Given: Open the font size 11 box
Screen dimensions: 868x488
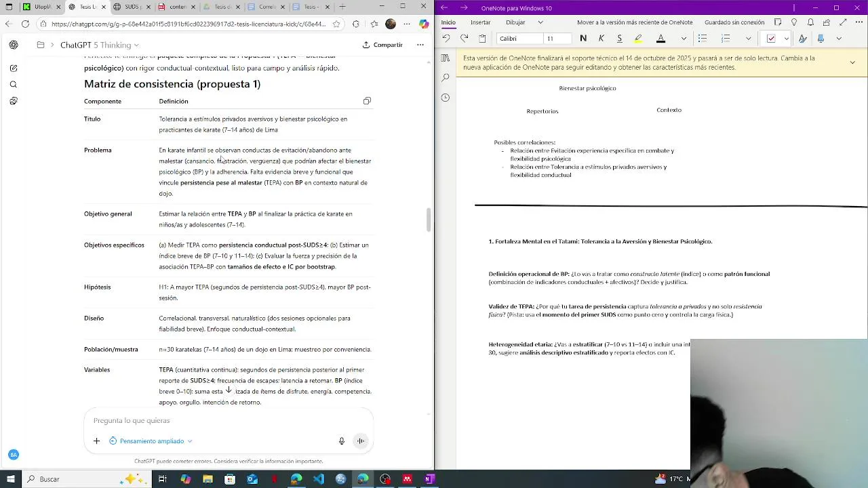Looking at the screenshot, I should (558, 39).
